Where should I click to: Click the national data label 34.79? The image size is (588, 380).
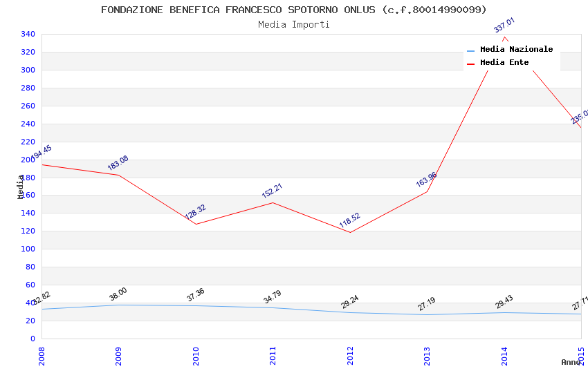273,297
